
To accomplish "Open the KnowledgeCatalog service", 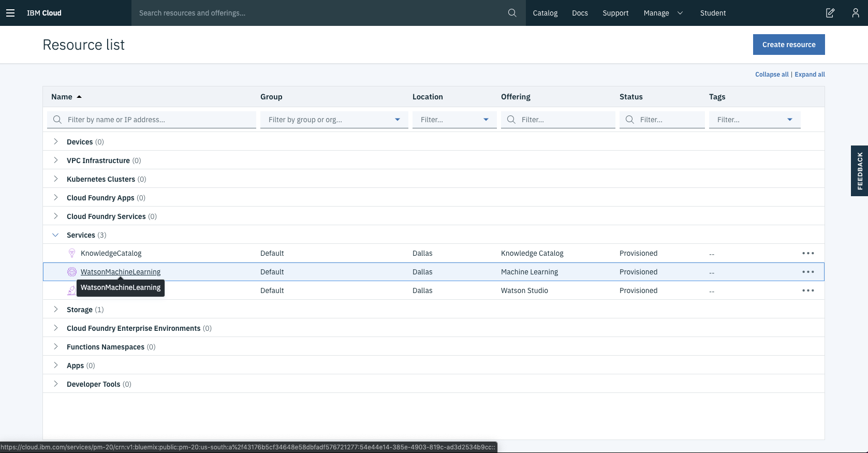I will (111, 253).
